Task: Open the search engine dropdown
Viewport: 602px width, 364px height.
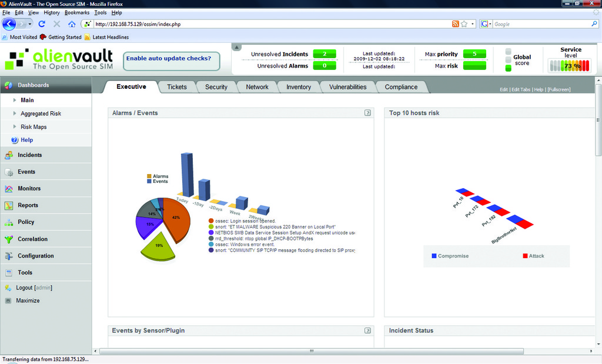Action: point(486,24)
